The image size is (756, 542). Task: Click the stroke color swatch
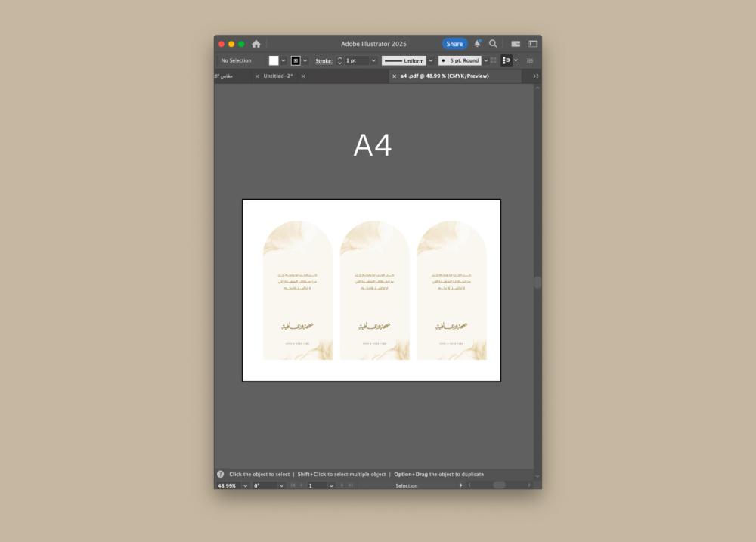coord(296,60)
